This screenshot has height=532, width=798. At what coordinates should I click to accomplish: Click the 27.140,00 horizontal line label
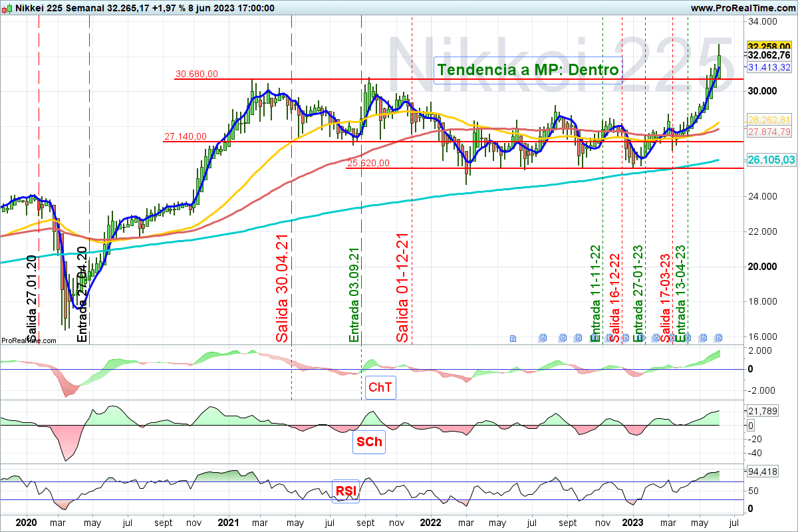point(186,137)
